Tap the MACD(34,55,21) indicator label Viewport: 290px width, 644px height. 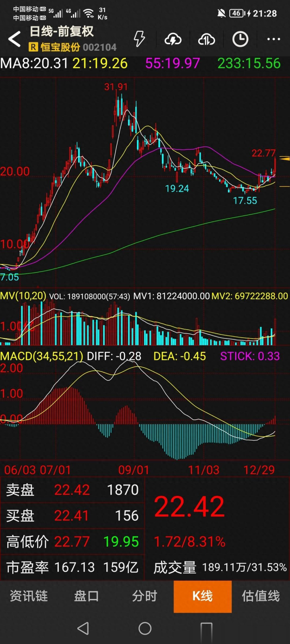(x=42, y=356)
